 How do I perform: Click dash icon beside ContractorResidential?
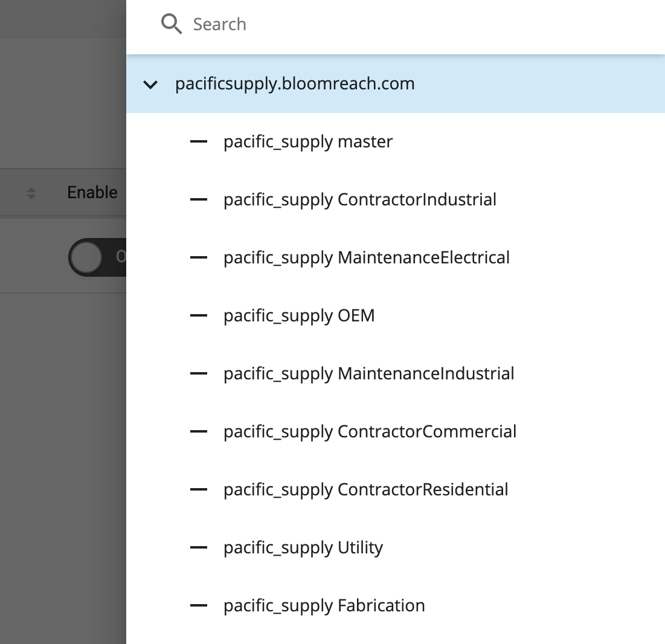(199, 489)
